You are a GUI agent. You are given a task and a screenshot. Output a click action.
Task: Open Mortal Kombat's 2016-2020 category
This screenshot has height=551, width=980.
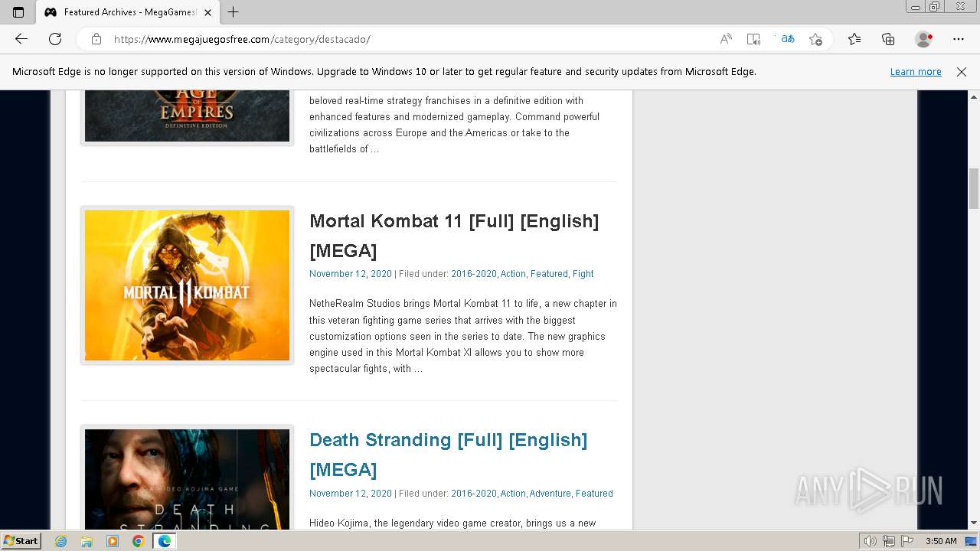click(x=474, y=274)
